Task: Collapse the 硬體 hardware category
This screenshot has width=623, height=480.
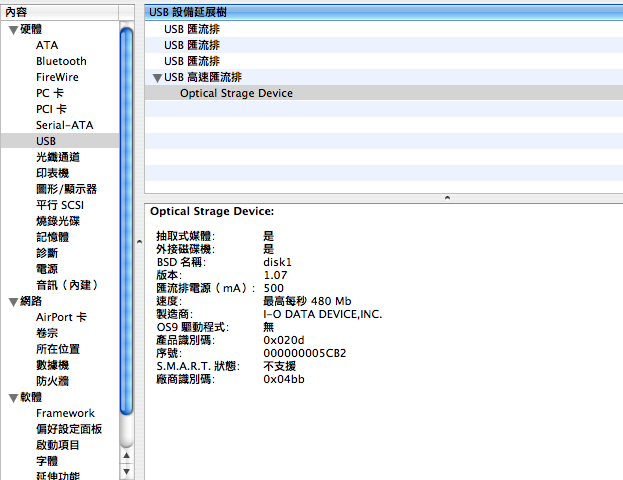Action: (13, 30)
